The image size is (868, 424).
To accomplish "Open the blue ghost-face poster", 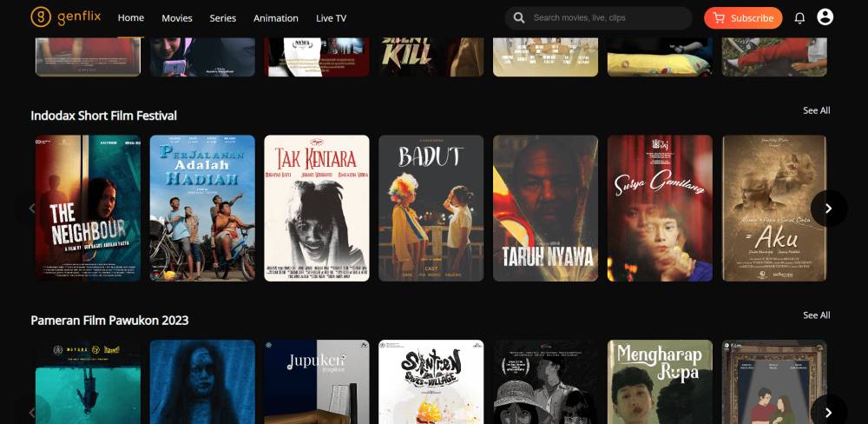I will pos(202,382).
